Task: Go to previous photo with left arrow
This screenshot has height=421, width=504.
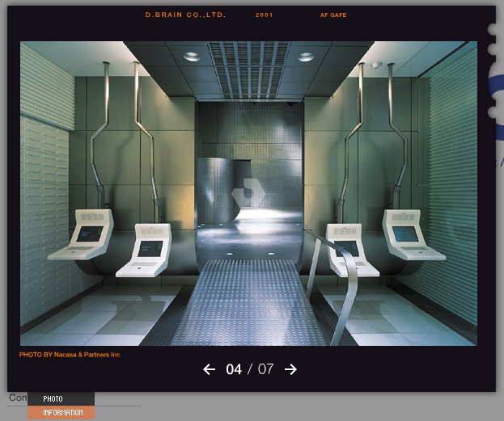Action: click(209, 369)
